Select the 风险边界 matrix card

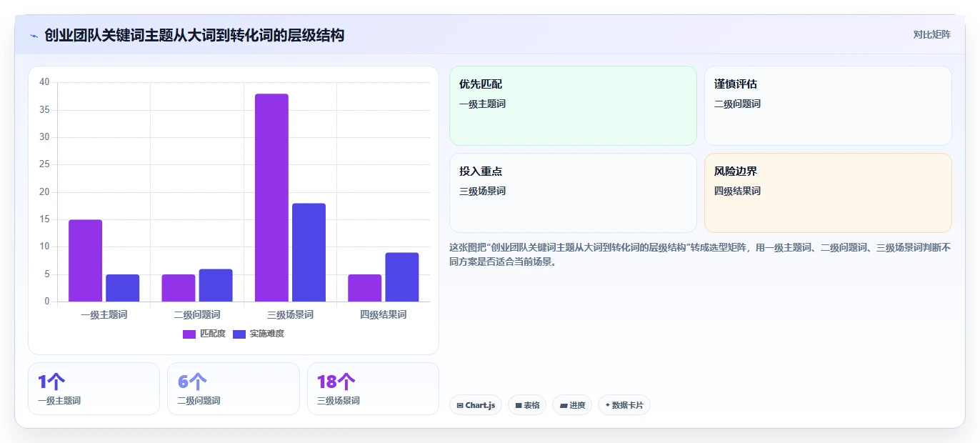[828, 193]
